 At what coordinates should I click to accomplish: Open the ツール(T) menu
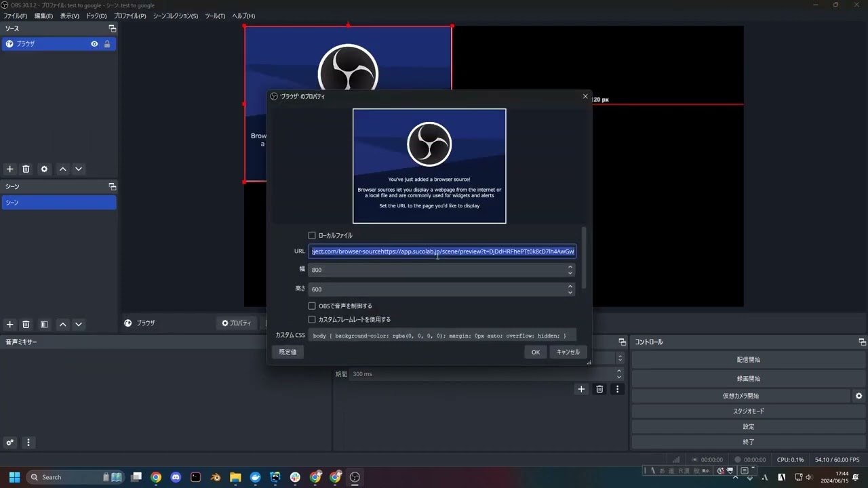click(x=215, y=16)
